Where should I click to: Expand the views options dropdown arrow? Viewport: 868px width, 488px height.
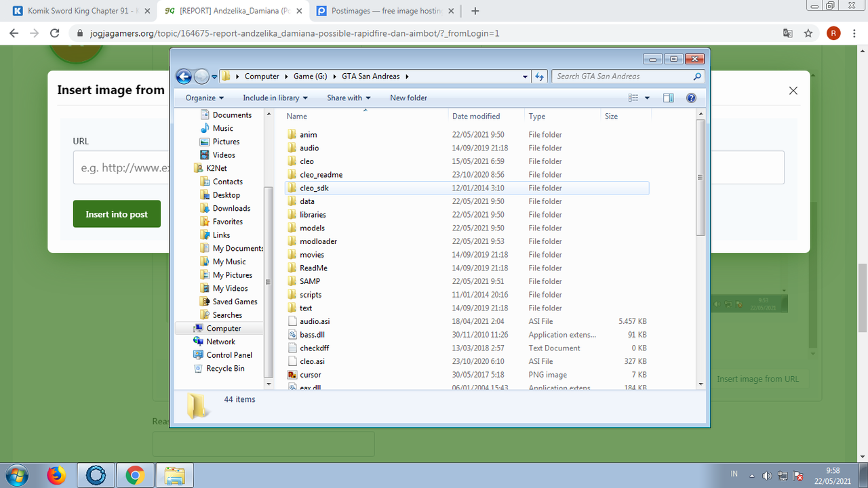(x=647, y=98)
